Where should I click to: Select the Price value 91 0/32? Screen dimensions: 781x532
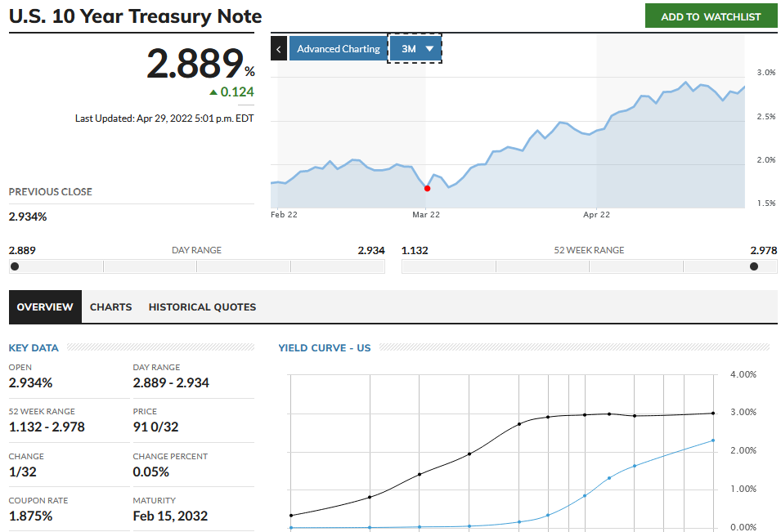click(x=155, y=427)
